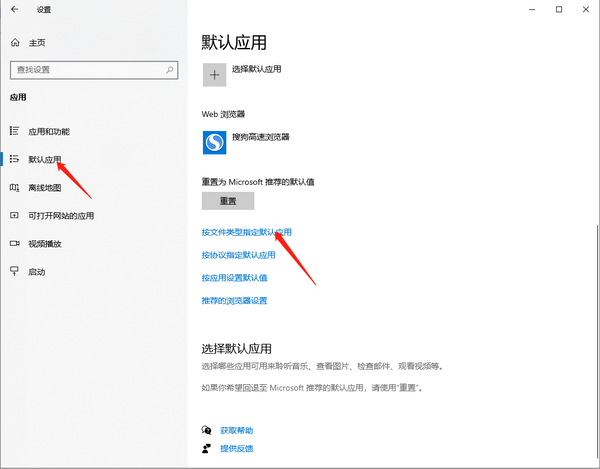Open 应用和功能 settings page
Image resolution: width=600 pixels, height=469 pixels.
[x=49, y=132]
